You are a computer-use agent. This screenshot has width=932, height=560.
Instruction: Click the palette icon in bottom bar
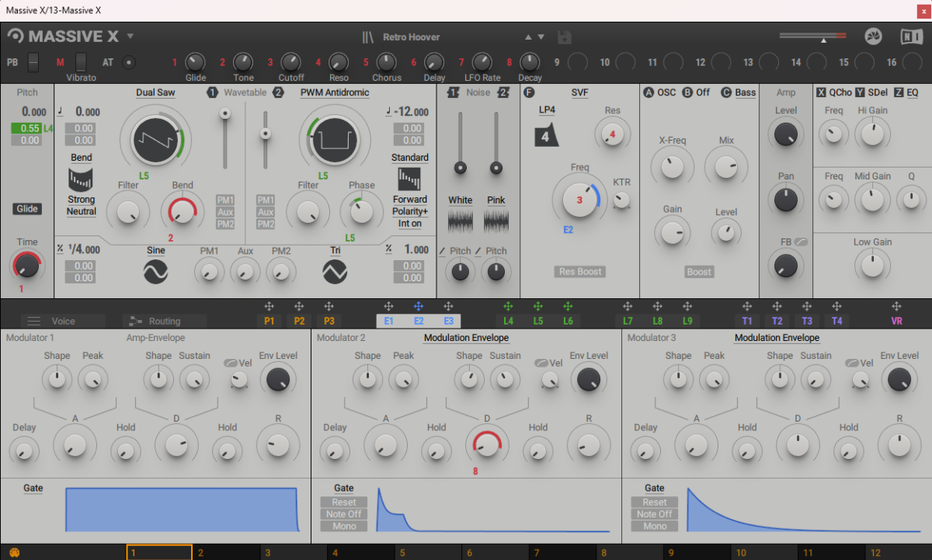click(14, 553)
